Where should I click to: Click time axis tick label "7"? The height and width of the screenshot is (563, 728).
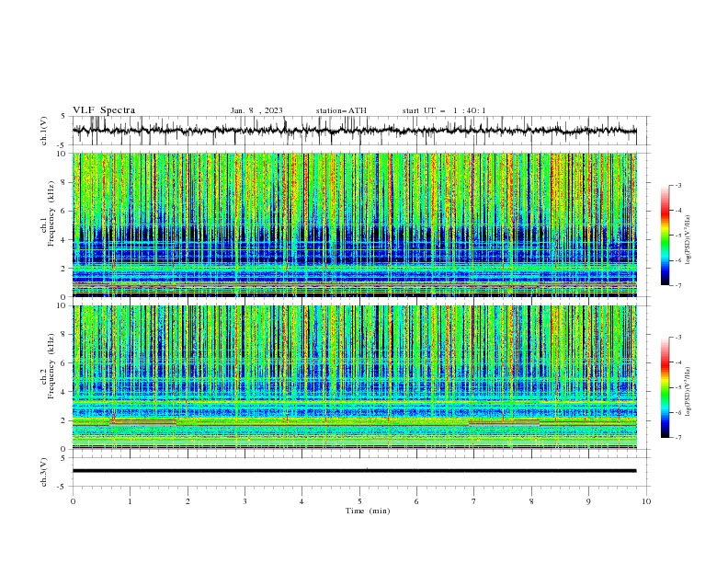(474, 501)
